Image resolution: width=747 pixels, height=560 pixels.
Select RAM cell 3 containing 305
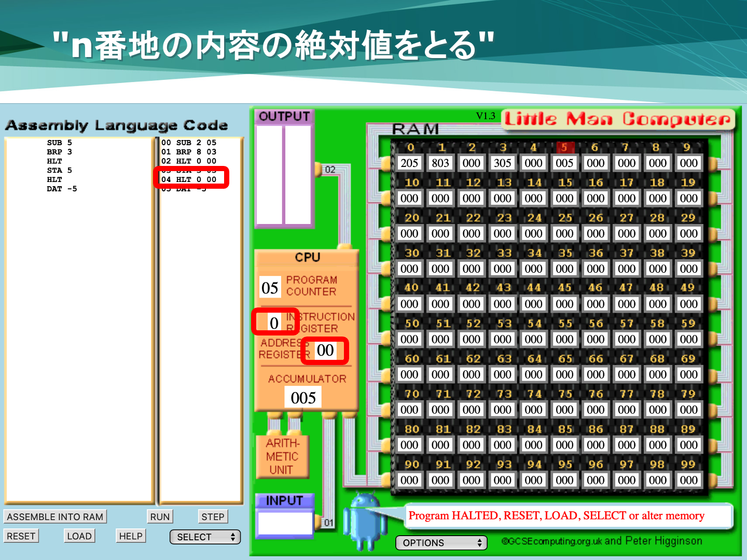coord(502,163)
